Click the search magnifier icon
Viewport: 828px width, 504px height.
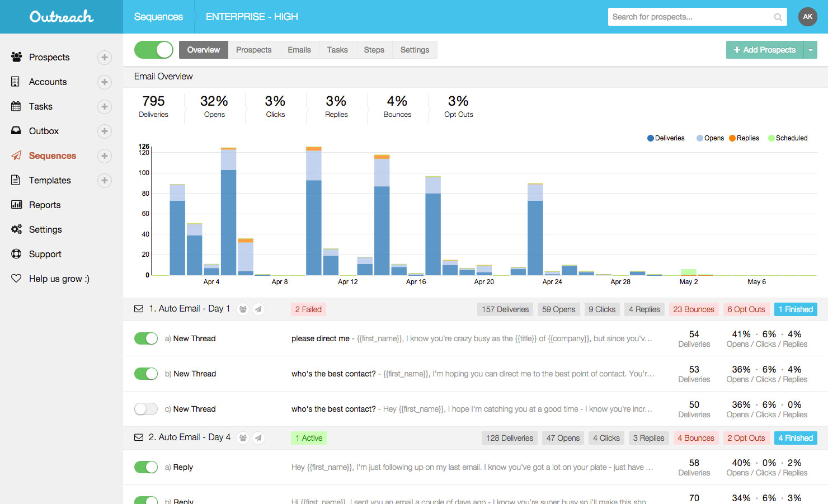[x=778, y=17]
